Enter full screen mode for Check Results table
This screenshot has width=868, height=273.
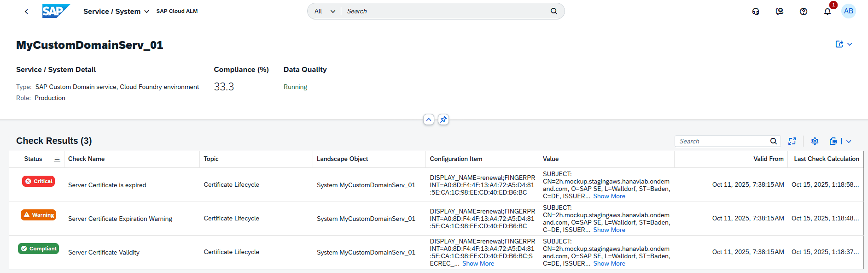[792, 141]
